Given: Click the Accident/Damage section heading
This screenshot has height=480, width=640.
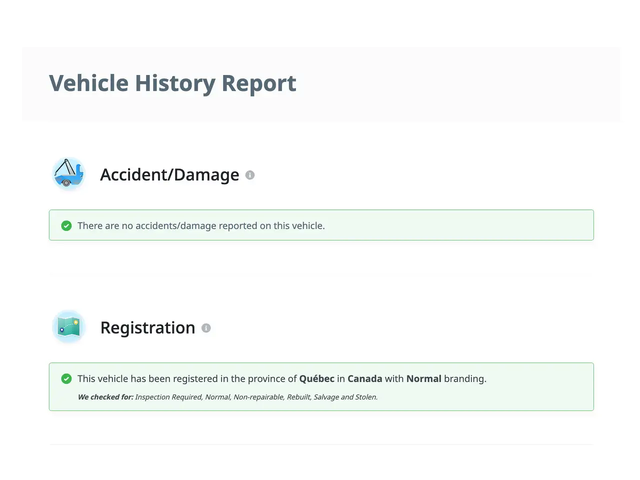Looking at the screenshot, I should [x=170, y=175].
